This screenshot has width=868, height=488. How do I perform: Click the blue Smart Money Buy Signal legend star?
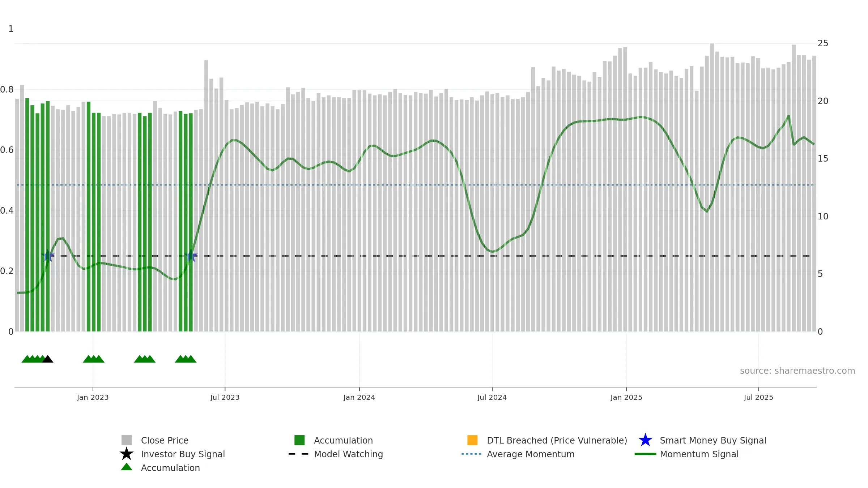coord(645,440)
